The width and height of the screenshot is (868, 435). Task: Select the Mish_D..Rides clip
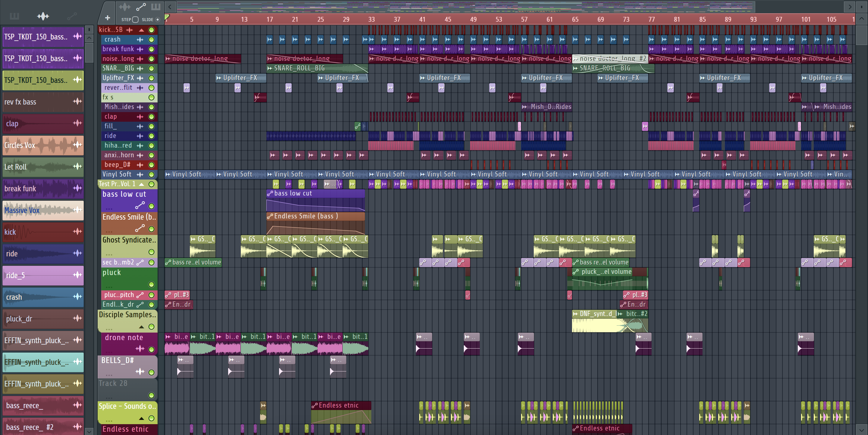click(x=546, y=107)
